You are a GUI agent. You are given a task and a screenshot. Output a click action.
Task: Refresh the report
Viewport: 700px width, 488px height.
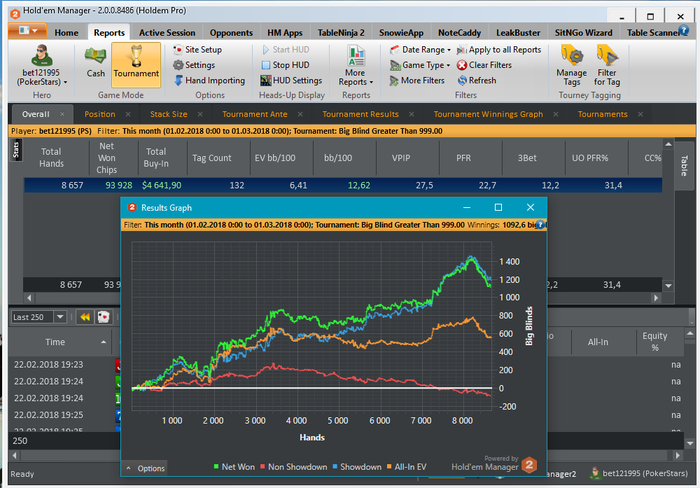coord(477,80)
